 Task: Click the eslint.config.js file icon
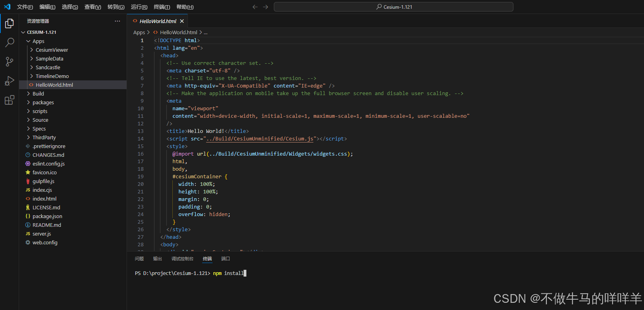[28, 164]
